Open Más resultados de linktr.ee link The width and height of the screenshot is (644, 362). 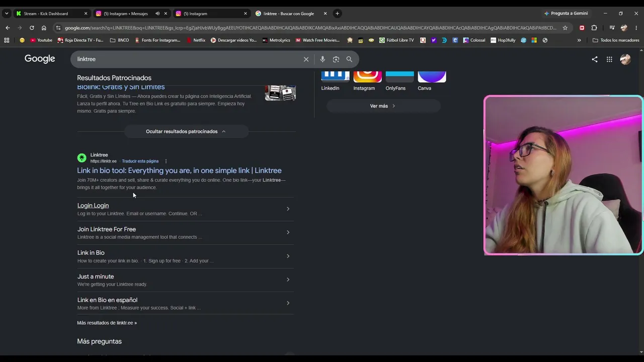click(x=107, y=323)
